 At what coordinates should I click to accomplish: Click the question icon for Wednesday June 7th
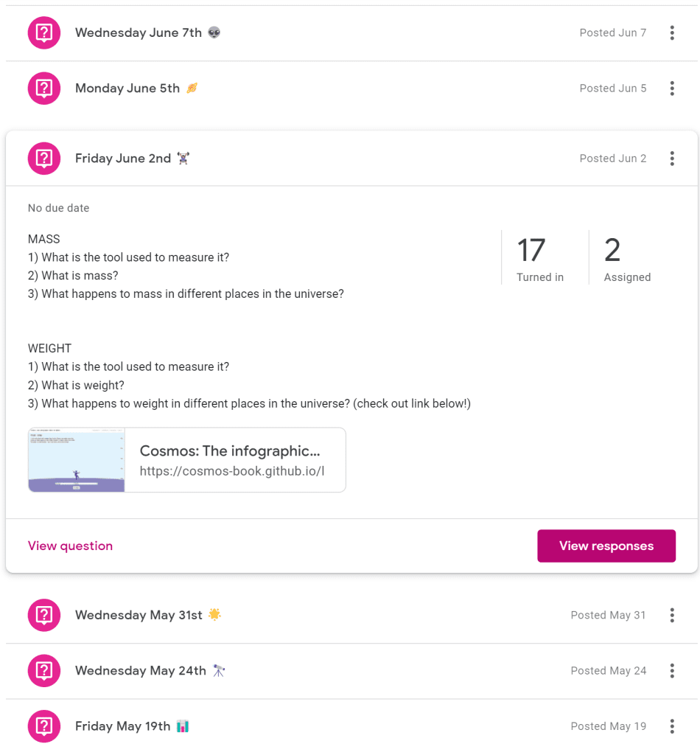43,32
